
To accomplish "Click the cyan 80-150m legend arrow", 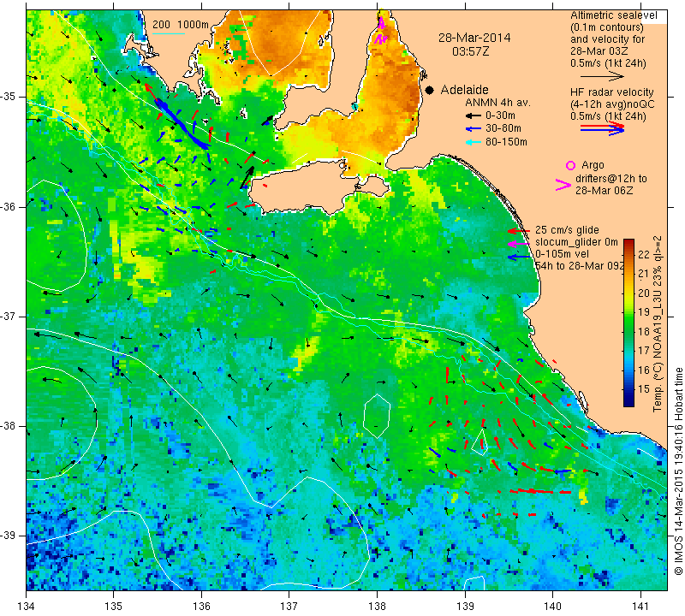I will click(x=474, y=142).
